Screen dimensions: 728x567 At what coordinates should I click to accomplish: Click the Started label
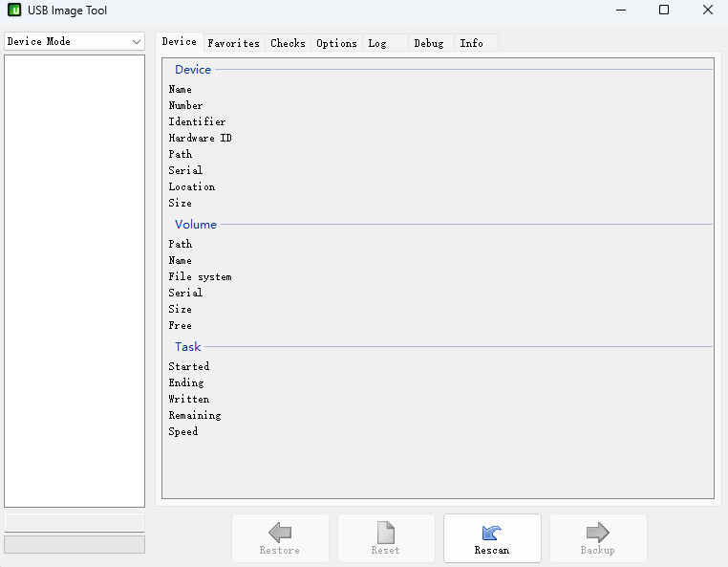tap(189, 367)
